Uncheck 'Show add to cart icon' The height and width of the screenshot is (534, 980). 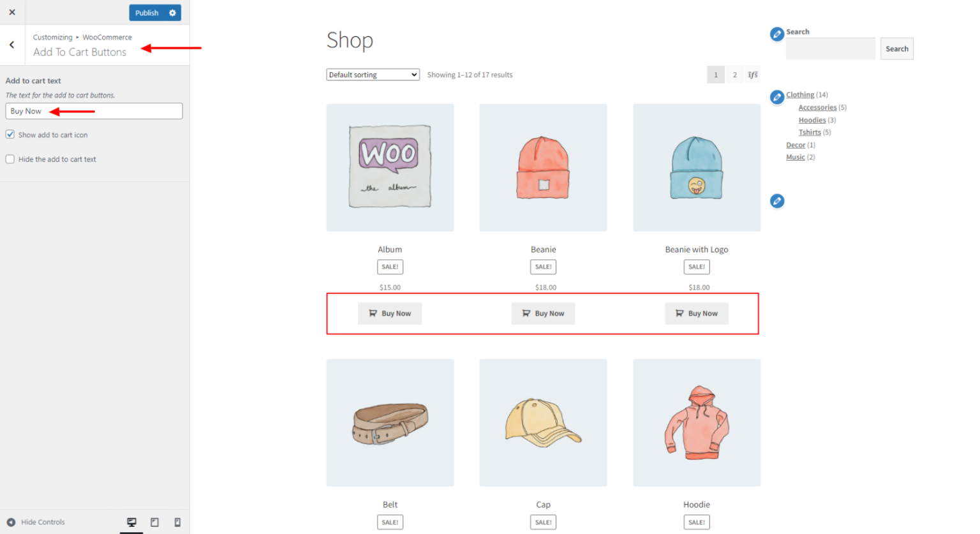pos(10,134)
